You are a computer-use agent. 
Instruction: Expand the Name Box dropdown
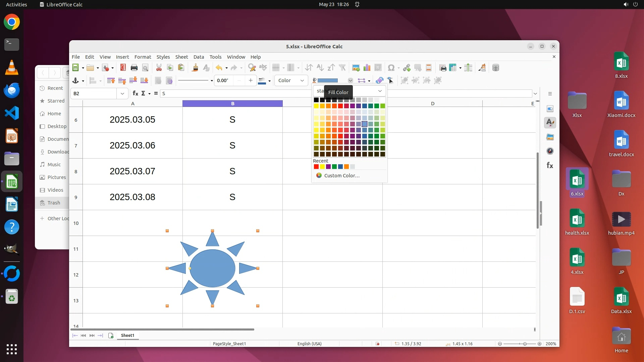click(122, 94)
